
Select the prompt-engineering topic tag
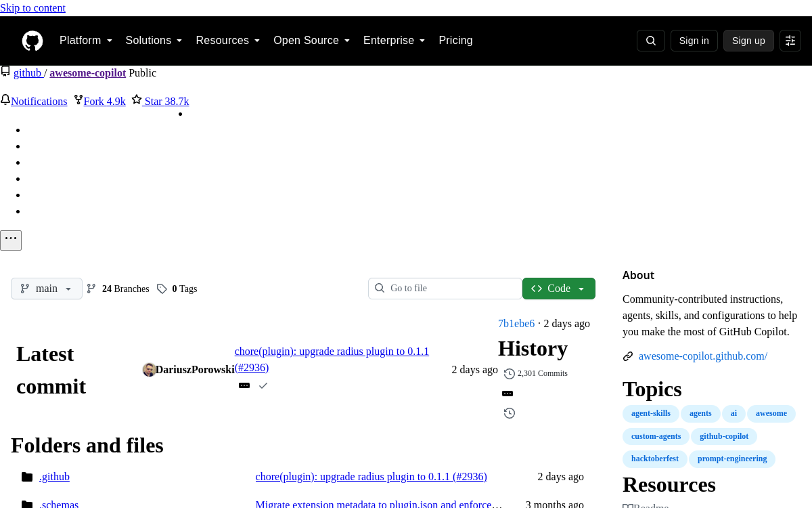[x=732, y=459]
